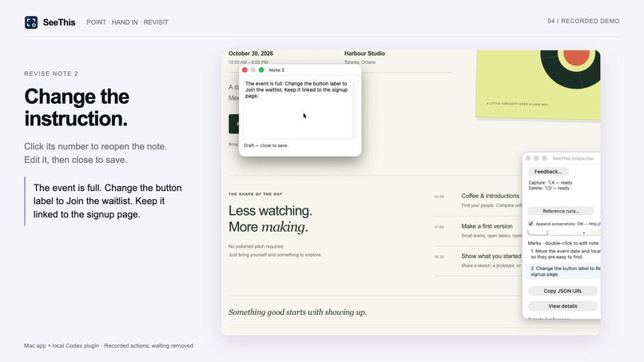This screenshot has height=362, width=644.
Task: Click the "Mac app + local Codex plugin" footer
Action: tap(109, 345)
